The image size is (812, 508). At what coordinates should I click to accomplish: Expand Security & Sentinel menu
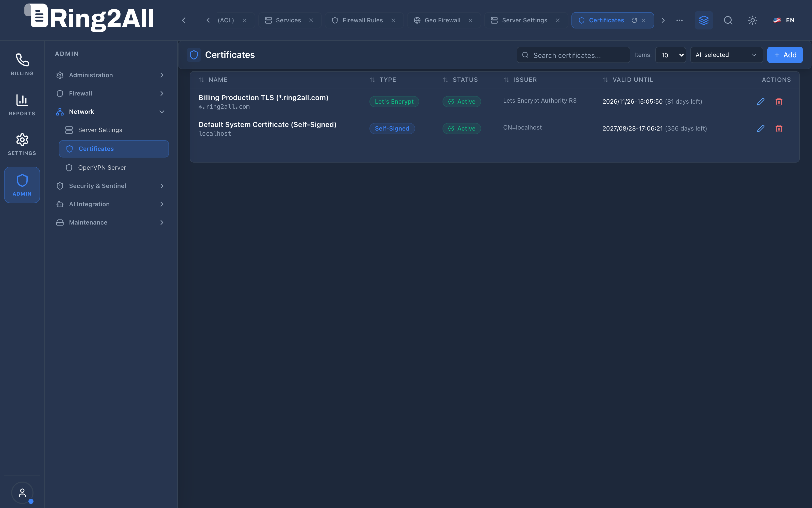click(x=111, y=186)
